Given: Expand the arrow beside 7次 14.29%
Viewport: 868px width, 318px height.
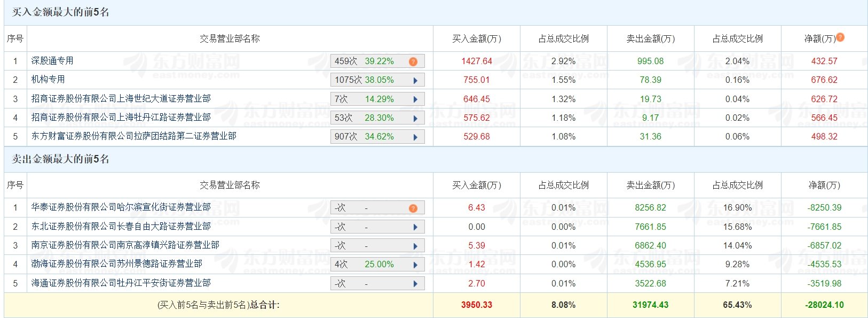Looking at the screenshot, I should point(415,99).
